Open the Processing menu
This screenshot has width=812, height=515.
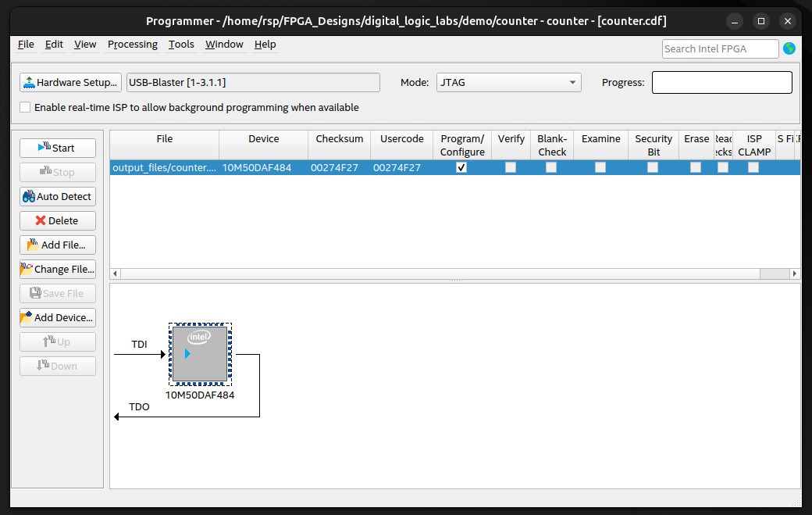tap(132, 45)
